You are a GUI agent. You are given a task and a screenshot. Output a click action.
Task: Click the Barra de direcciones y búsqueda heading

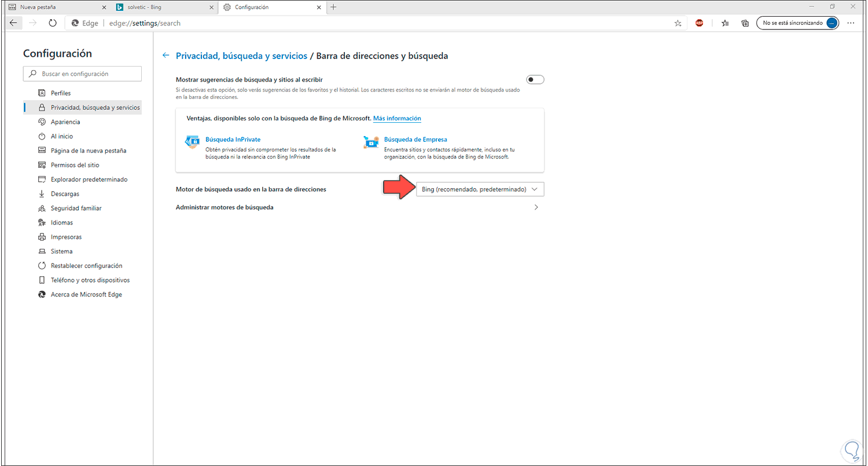(x=382, y=56)
